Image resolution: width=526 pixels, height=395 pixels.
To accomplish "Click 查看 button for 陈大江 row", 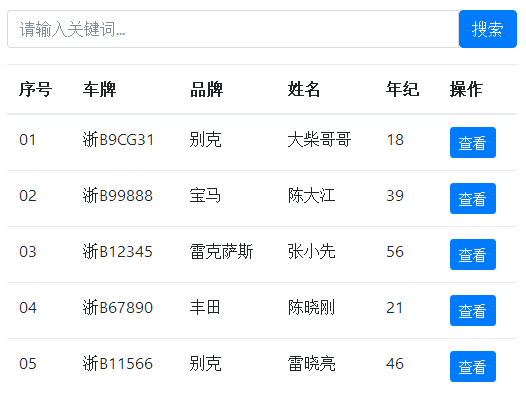I will 473,198.
